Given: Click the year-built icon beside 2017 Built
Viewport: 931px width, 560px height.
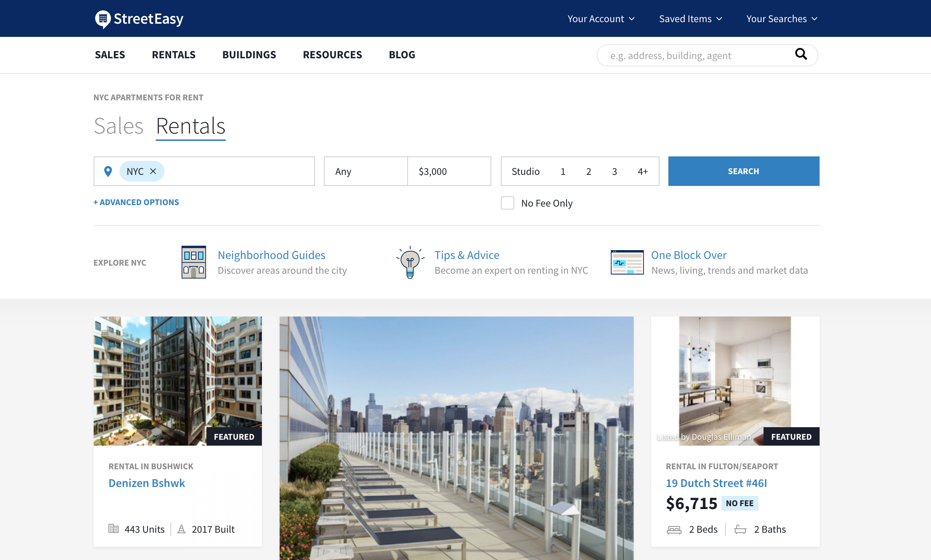Looking at the screenshot, I should click(x=181, y=529).
